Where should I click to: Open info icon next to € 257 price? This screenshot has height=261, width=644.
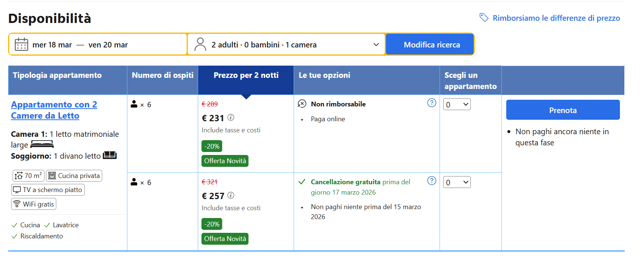coord(231,195)
